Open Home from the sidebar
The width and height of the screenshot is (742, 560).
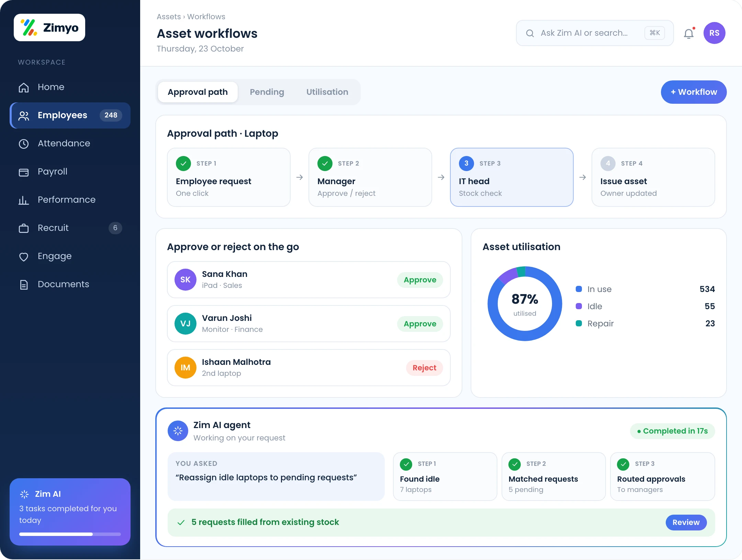point(70,87)
